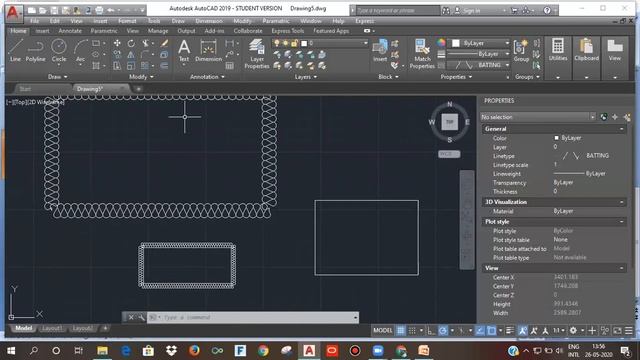Click the Top 2D Wireframe viewport label

[35, 102]
